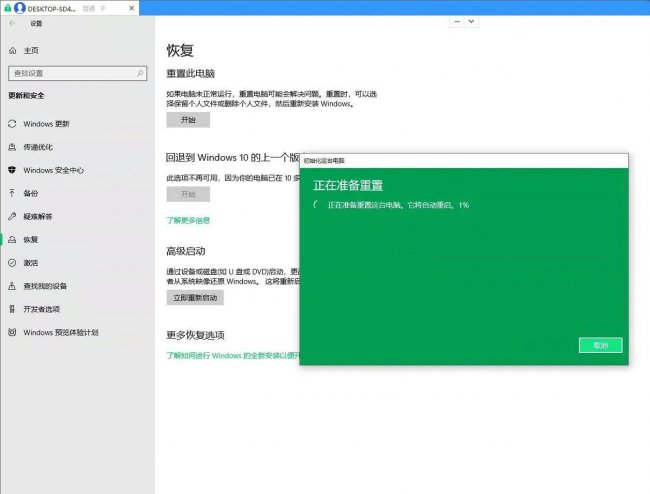This screenshot has height=494, width=650.
Task: Click 立即重新启动 button
Action: tap(195, 298)
